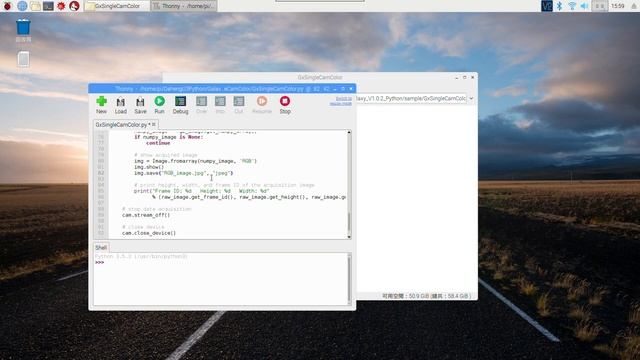
Task: Close the GxSingleCamColor.py editor tab
Action: tap(154, 124)
